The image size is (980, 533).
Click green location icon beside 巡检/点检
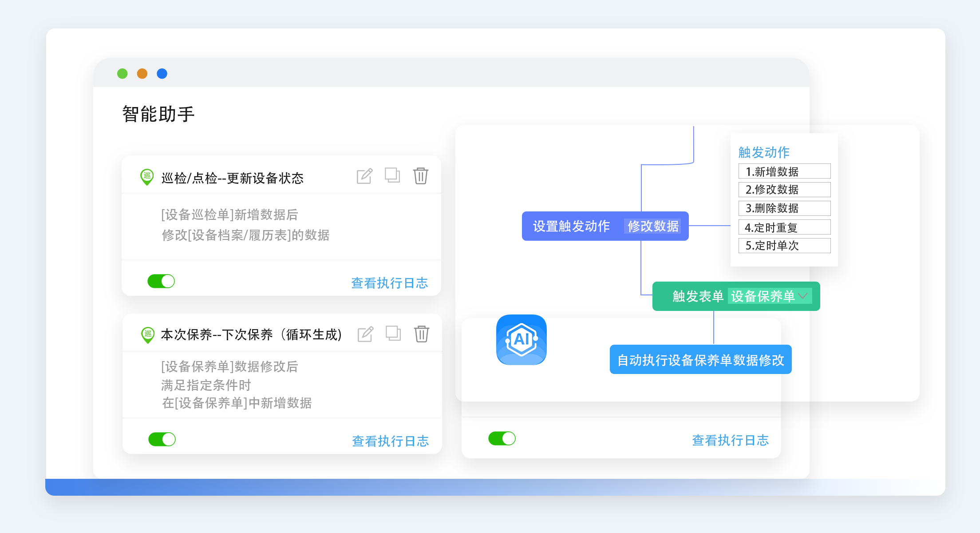coord(147,177)
